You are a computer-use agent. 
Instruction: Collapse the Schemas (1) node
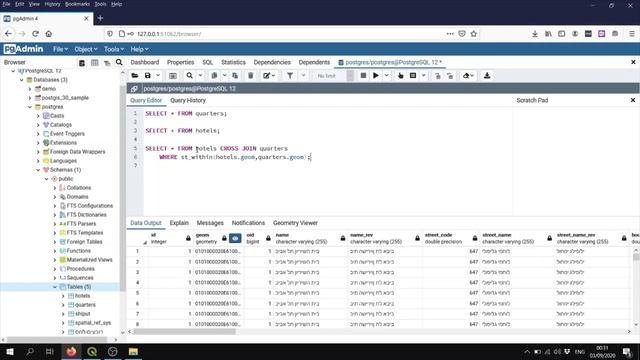(x=38, y=169)
